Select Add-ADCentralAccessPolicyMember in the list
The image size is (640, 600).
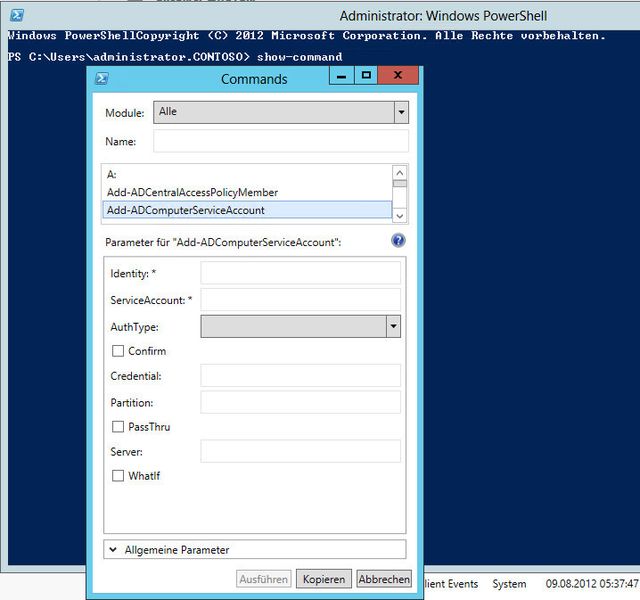click(x=247, y=192)
